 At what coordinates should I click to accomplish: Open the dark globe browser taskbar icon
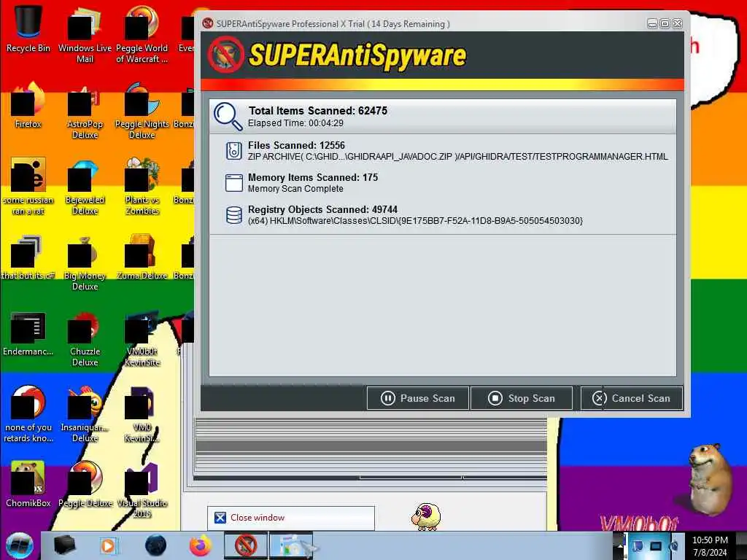point(155,545)
